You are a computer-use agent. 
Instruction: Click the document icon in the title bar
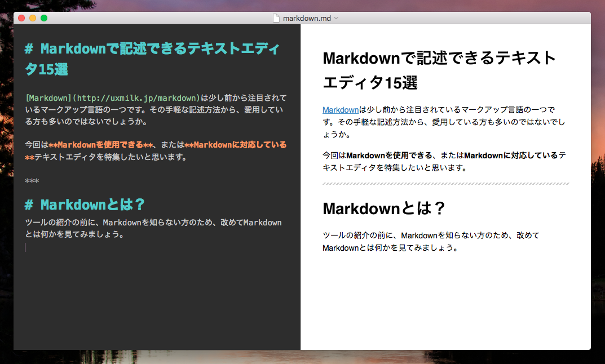coord(276,18)
